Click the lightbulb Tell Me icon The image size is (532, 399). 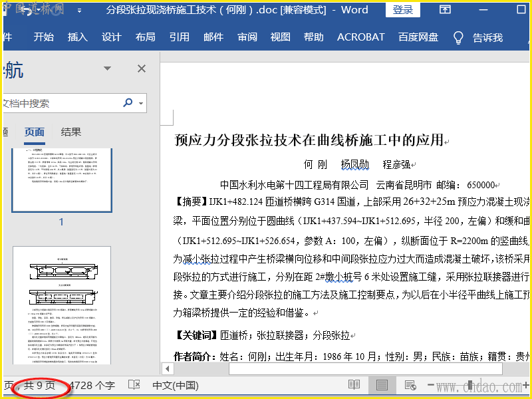[458, 38]
